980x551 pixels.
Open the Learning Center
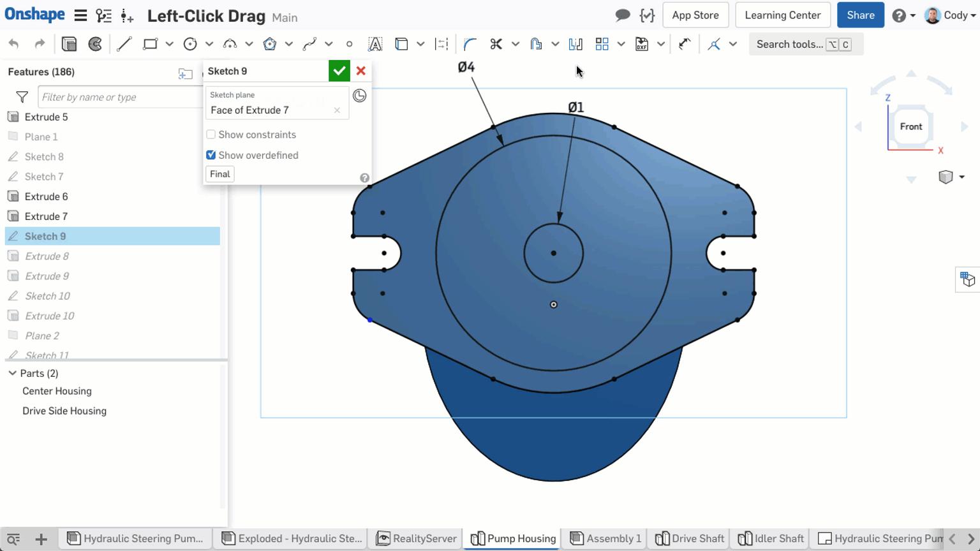pos(782,15)
